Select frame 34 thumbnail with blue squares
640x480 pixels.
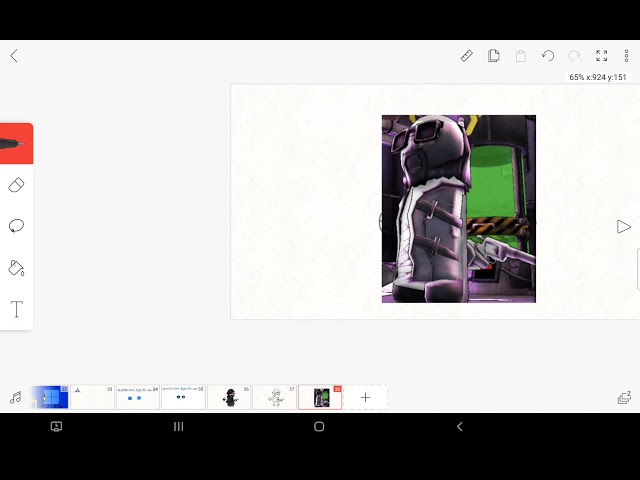tap(138, 397)
